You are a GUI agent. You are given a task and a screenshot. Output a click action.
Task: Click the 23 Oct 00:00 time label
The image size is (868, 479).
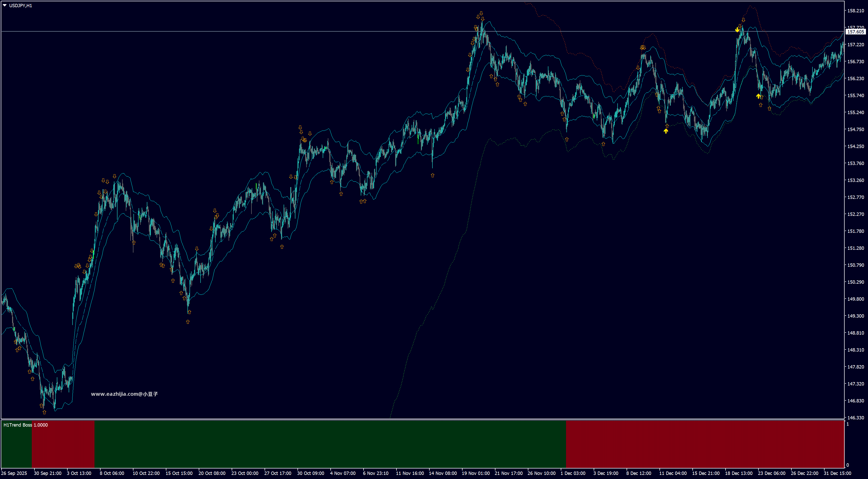245,473
